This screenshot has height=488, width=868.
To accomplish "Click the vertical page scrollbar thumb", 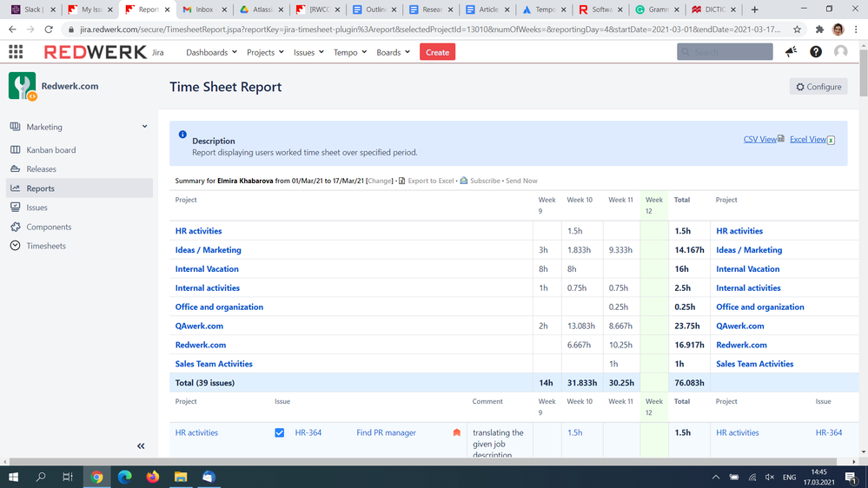I will coord(863,75).
